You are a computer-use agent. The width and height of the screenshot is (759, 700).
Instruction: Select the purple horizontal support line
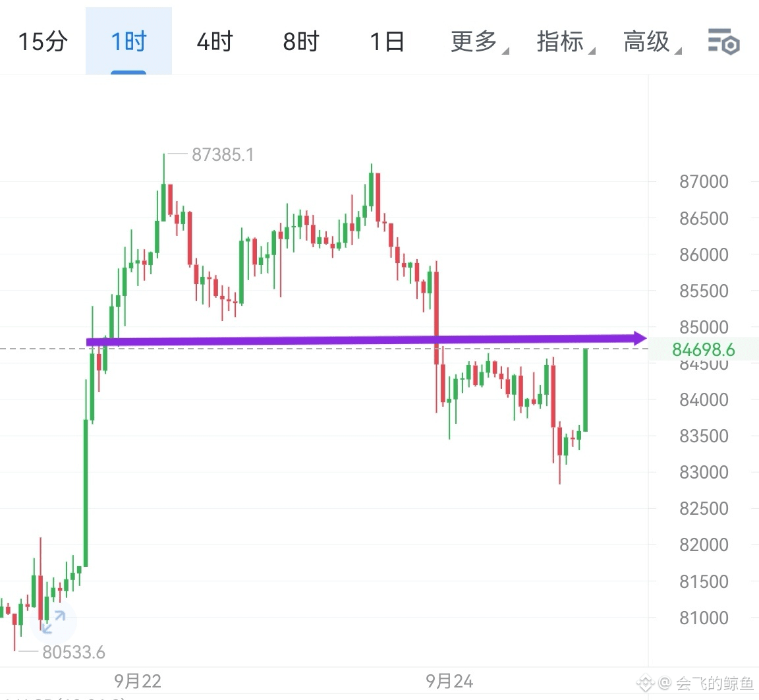pyautogui.click(x=358, y=340)
